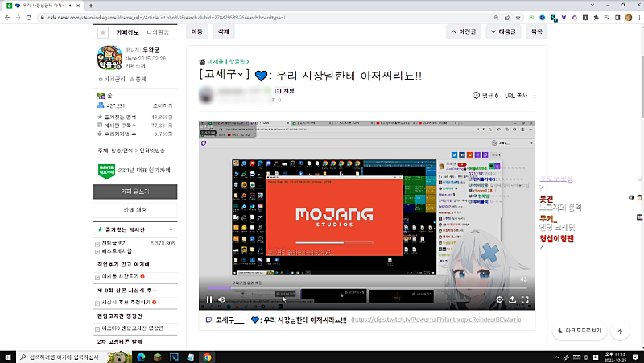This screenshot has width=644, height=363.
Task: Click the 삭제 delete button
Action: 222,32
